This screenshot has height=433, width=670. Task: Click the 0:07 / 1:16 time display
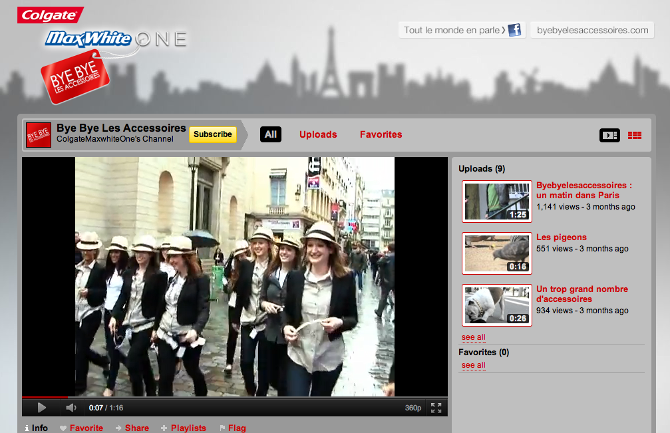(x=106, y=408)
